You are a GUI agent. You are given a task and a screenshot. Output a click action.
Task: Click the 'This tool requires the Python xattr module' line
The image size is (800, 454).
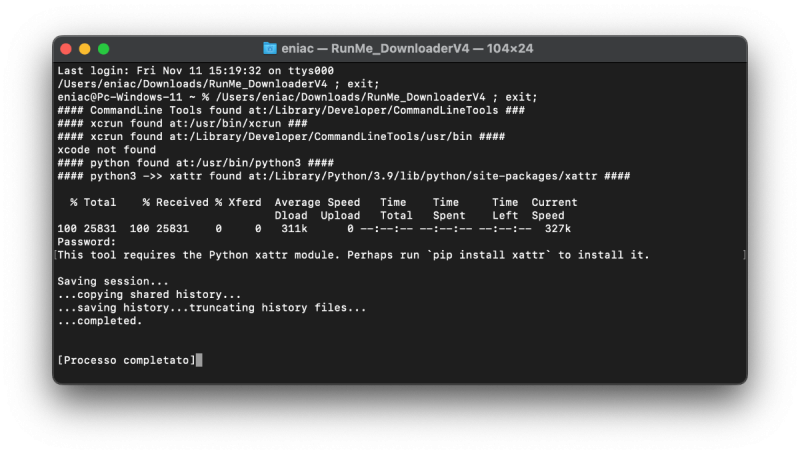[x=354, y=255]
